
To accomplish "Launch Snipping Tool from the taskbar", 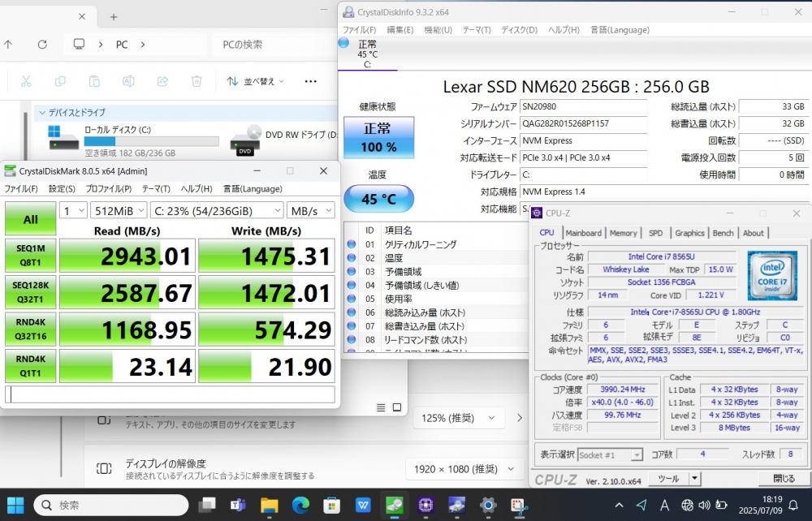I will 519,505.
